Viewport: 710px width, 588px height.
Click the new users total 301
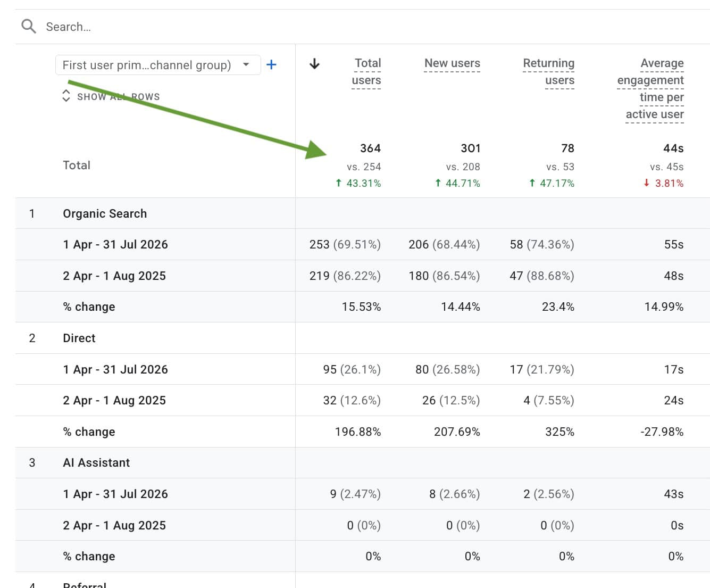pyautogui.click(x=470, y=148)
